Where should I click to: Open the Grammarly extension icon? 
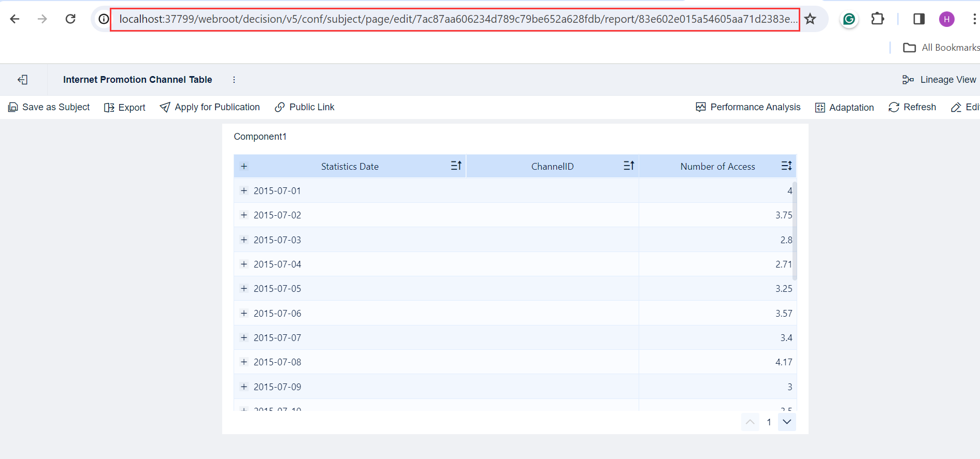point(849,19)
